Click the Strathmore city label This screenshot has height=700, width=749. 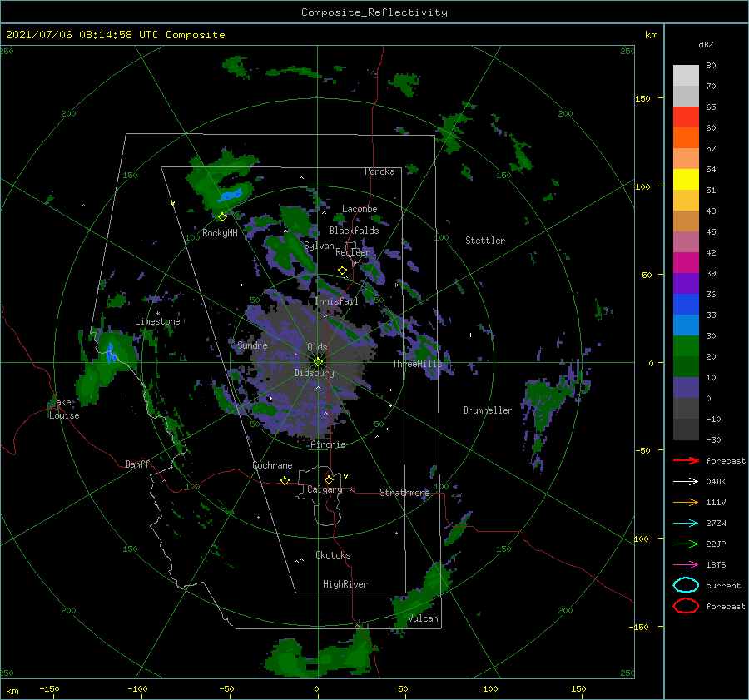pos(404,493)
